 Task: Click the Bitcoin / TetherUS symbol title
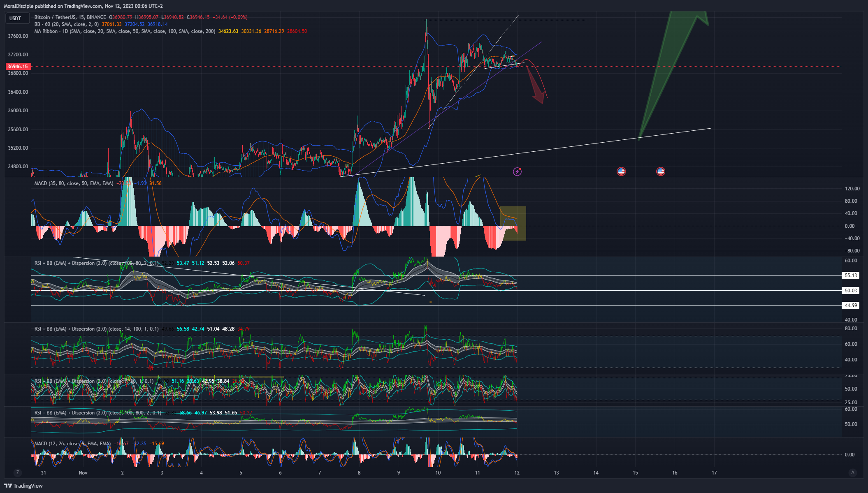70,17
